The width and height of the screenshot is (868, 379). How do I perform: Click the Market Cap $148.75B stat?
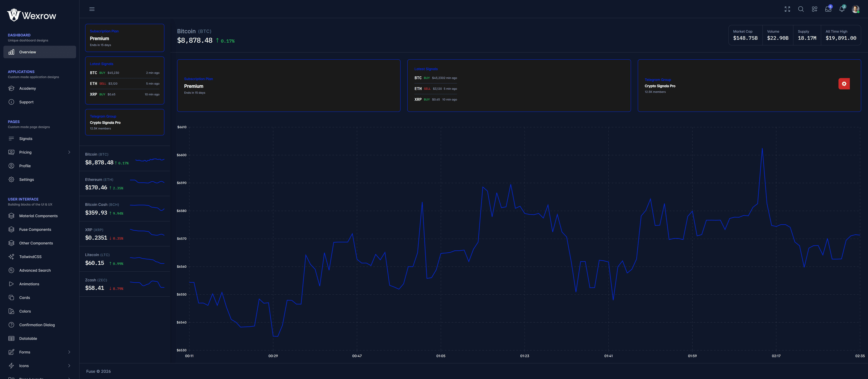[745, 35]
